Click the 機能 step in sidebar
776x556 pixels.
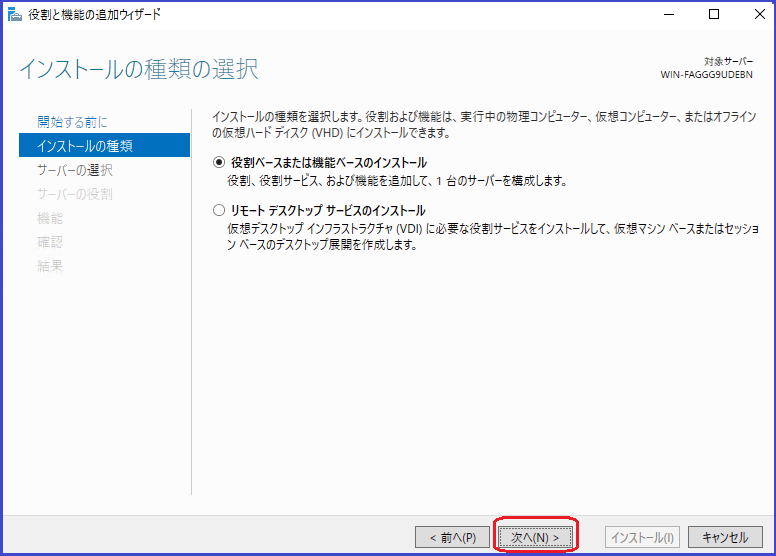[50, 218]
